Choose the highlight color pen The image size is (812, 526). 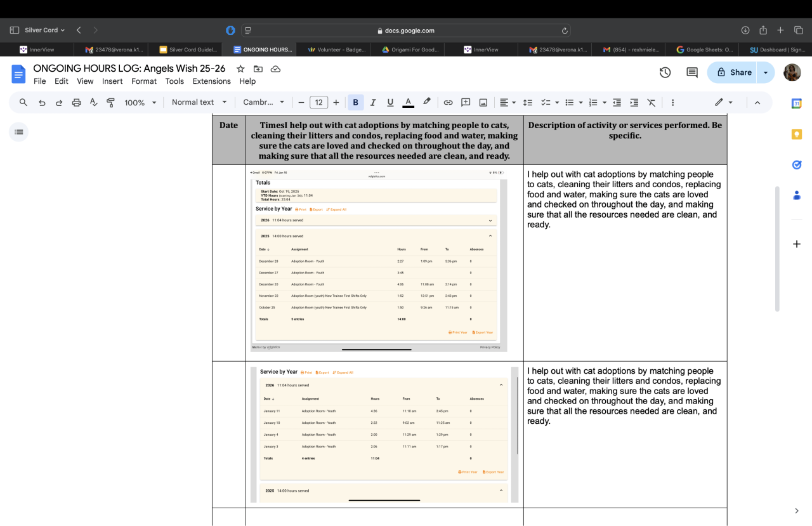427,102
